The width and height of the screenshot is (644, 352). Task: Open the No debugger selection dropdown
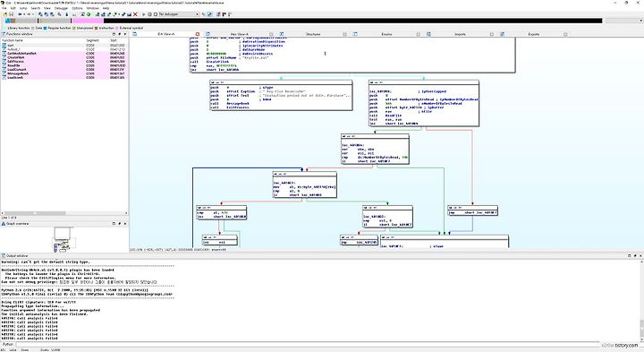[x=179, y=14]
